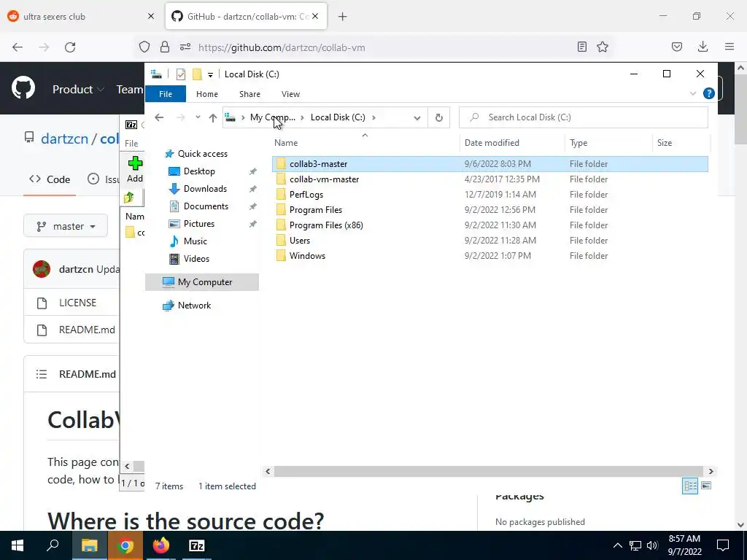
Task: Open the Home ribbon tab
Action: click(x=206, y=94)
